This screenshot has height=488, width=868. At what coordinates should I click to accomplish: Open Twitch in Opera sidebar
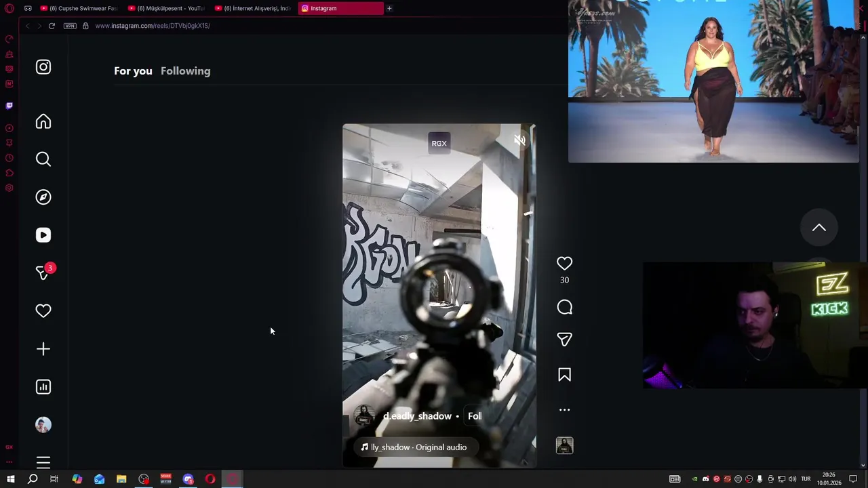[9, 106]
